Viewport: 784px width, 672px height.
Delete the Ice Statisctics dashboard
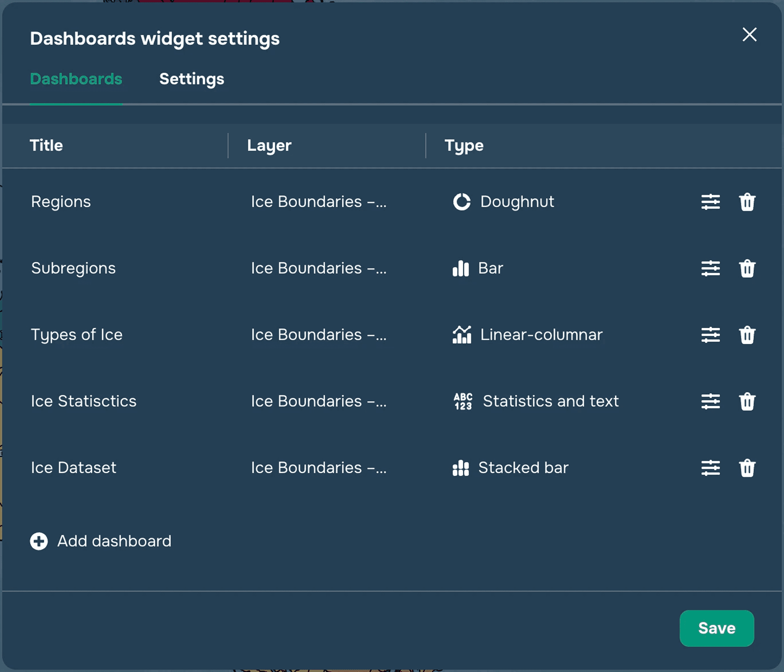click(746, 401)
